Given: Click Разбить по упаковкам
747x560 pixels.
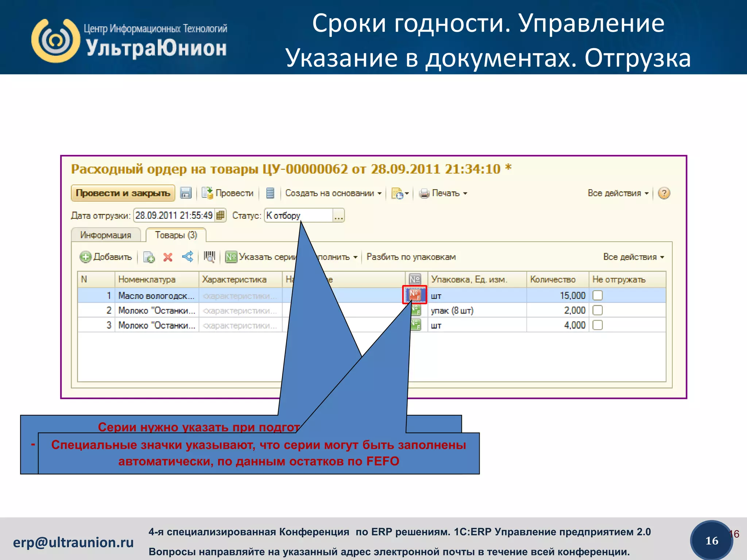Looking at the screenshot, I should [411, 257].
